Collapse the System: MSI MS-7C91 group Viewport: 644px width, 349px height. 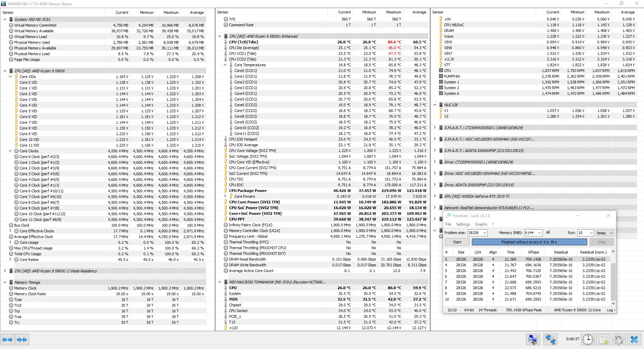tap(5, 20)
